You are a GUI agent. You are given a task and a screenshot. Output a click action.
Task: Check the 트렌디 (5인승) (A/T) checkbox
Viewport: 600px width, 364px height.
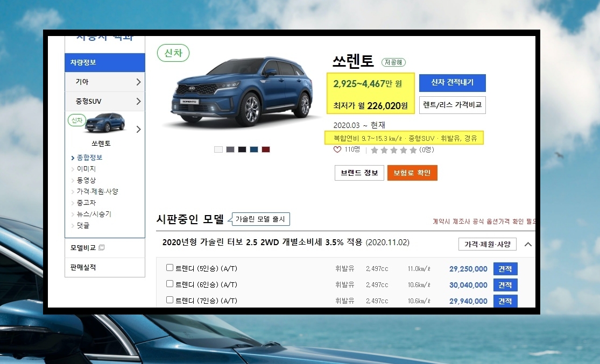tap(170, 268)
